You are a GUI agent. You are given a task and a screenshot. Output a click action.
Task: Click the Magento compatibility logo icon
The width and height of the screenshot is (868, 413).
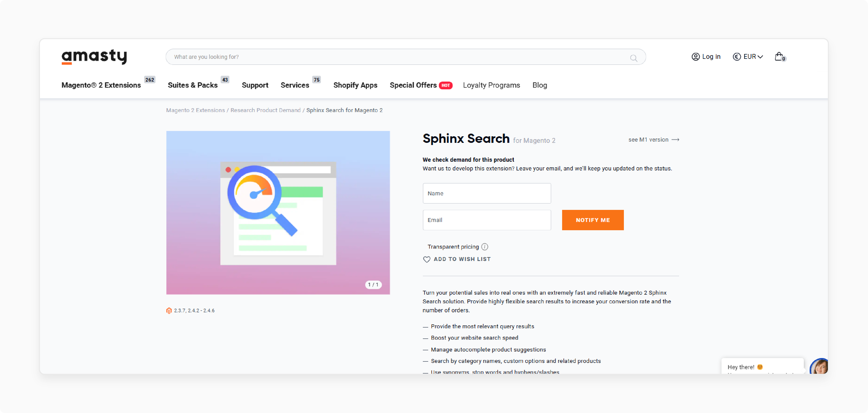pyautogui.click(x=169, y=310)
